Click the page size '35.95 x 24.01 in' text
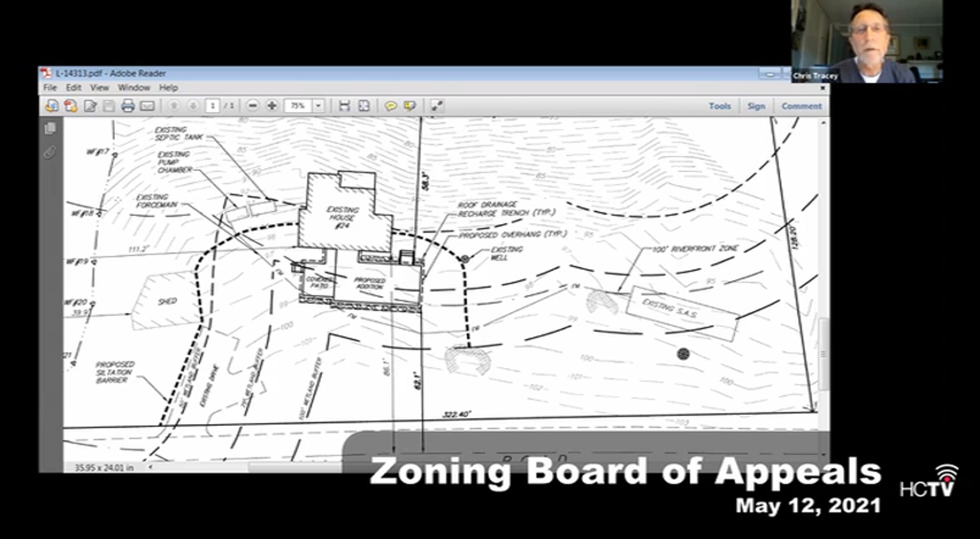The height and width of the screenshot is (539, 980). (x=104, y=467)
